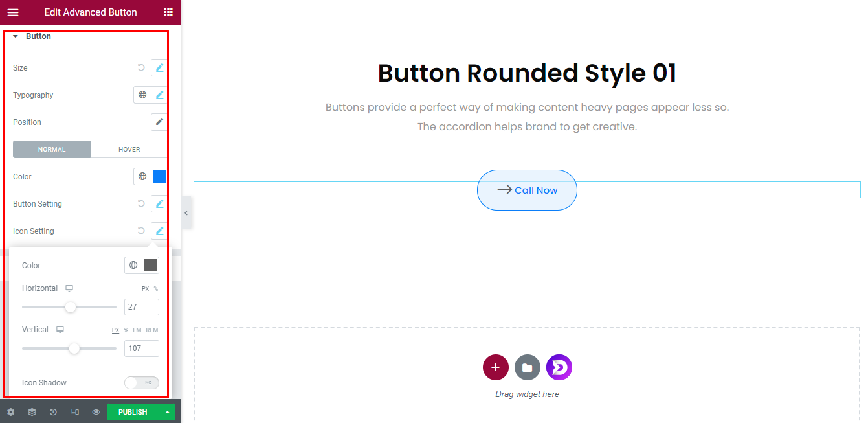Viewport: 868px width, 423px height.
Task: Click the add new section plus button
Action: coord(495,367)
